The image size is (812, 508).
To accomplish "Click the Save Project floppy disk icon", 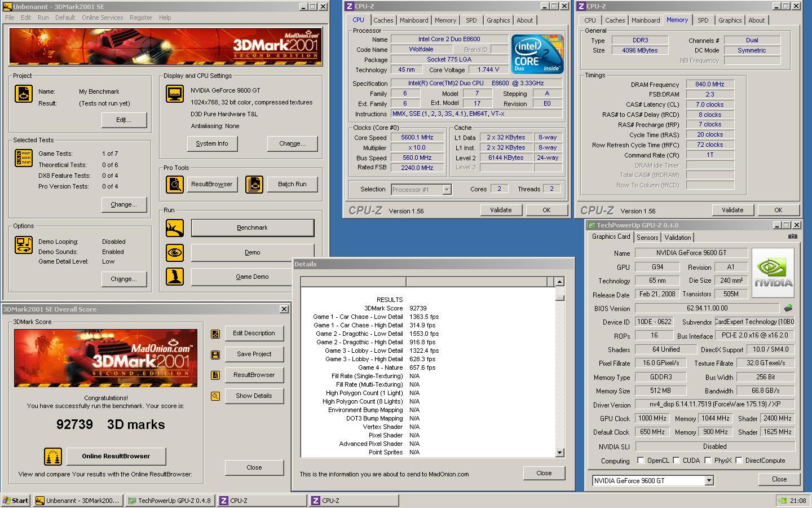I will tap(215, 354).
